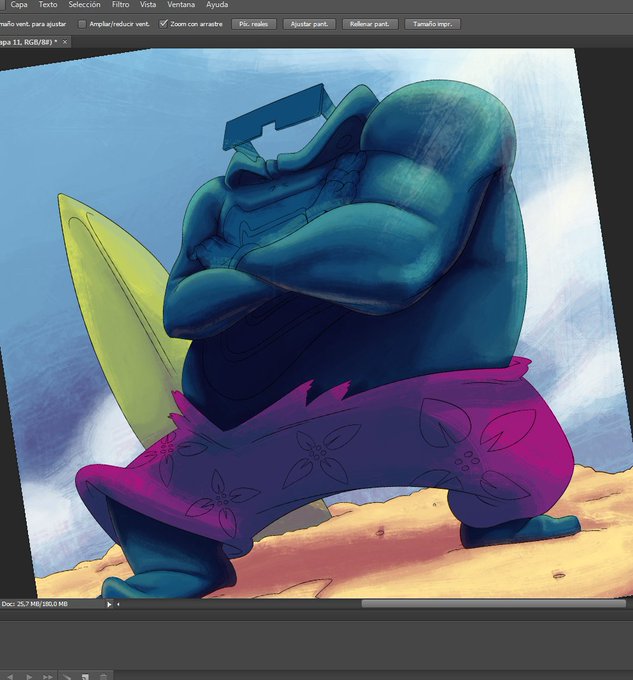
Task: Enable the Ampliar/reducir vent. checkbox
Action: 82,24
